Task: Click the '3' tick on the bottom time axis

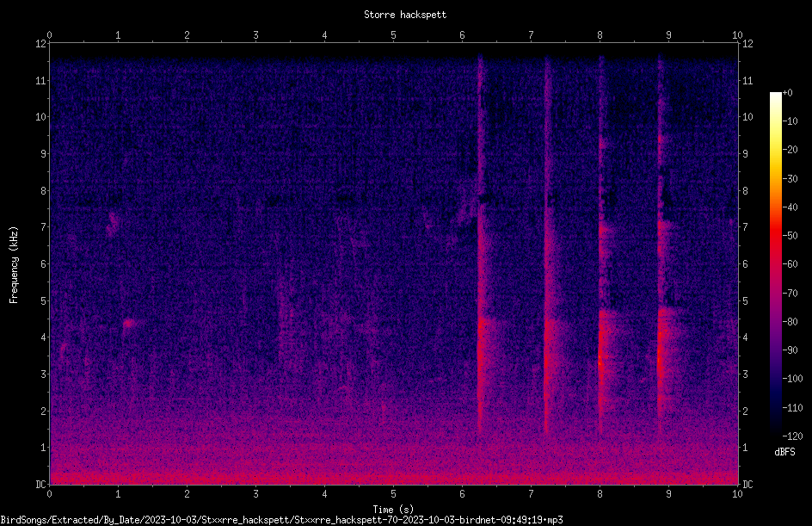Action: tap(255, 494)
